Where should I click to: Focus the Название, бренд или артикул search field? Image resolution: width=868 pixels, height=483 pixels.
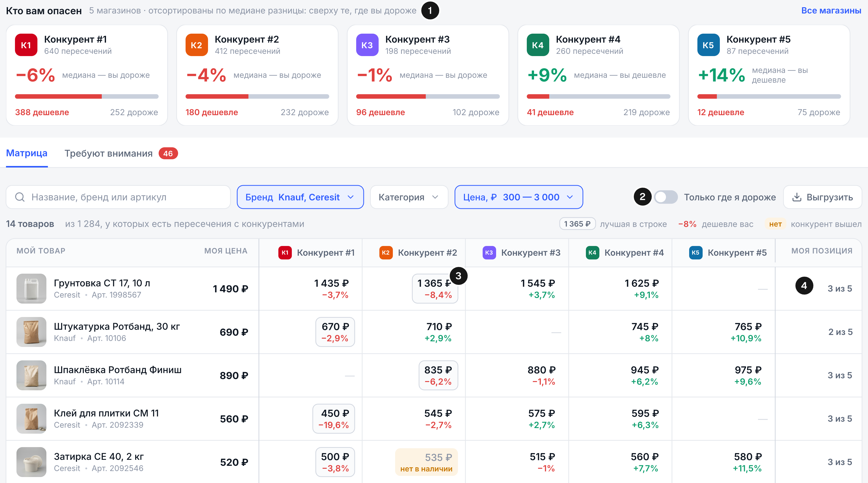(118, 197)
